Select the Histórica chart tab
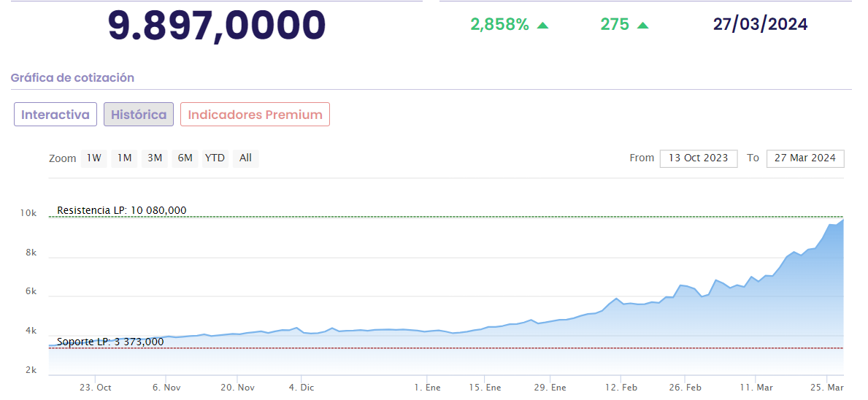This screenshot has width=868, height=400. pyautogui.click(x=139, y=115)
